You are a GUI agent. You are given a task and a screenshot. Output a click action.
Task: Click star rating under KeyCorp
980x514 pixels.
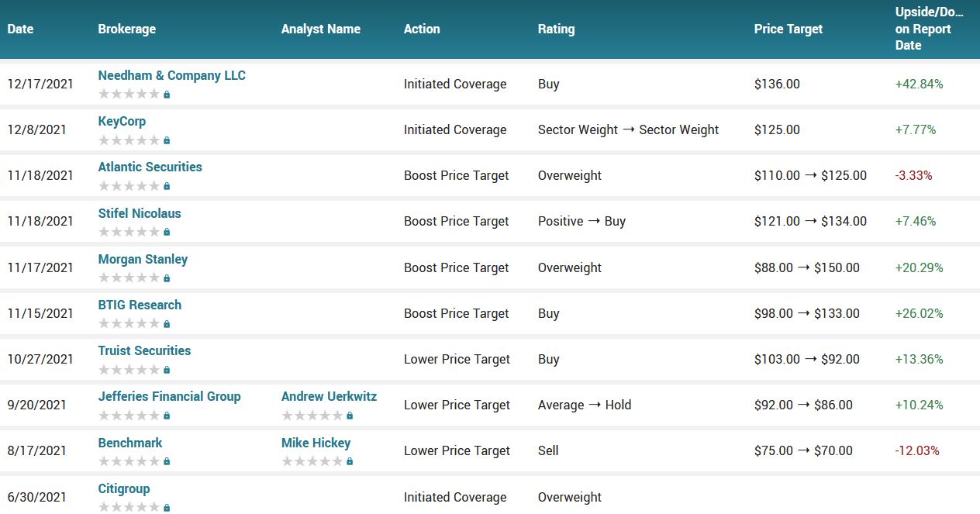click(x=129, y=140)
